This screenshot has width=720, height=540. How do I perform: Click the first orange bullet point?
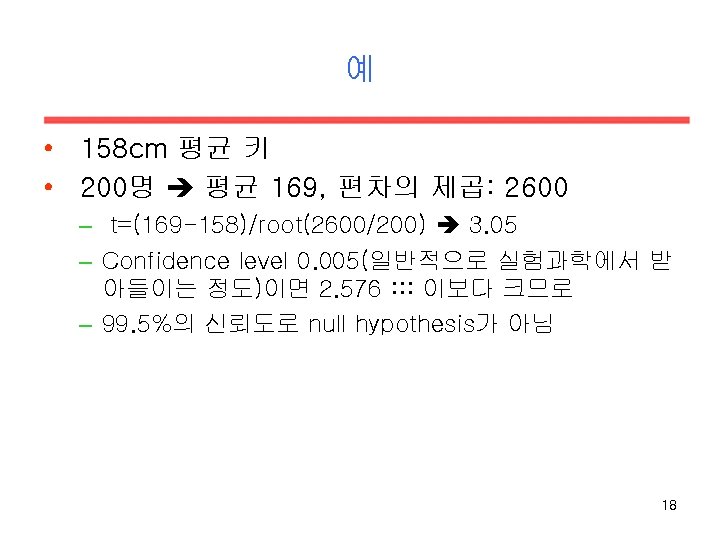point(49,148)
